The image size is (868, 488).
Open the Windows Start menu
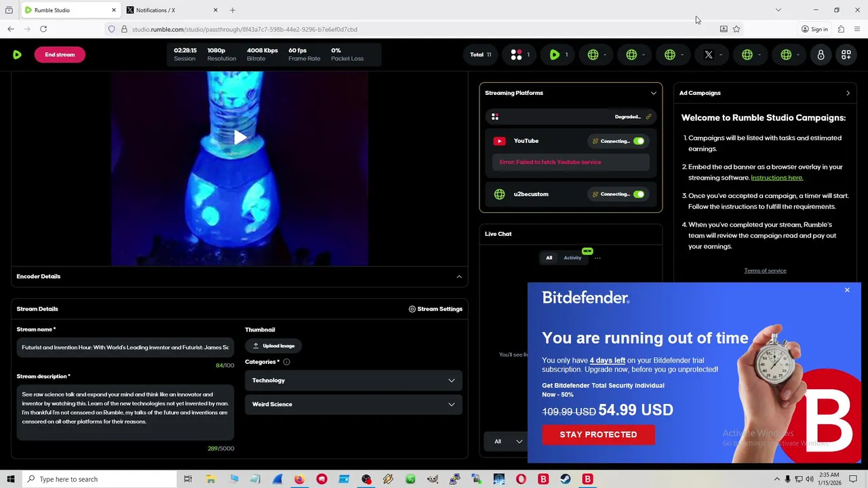click(x=10, y=479)
